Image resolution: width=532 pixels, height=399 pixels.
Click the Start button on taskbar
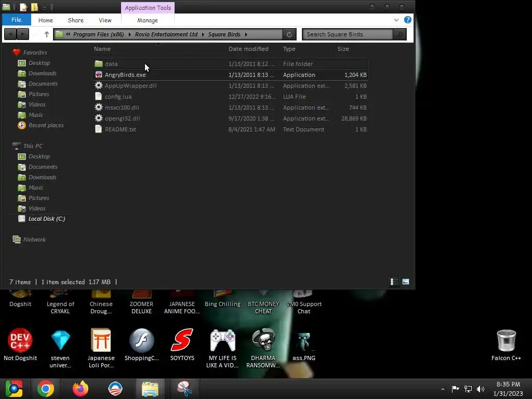point(14,389)
